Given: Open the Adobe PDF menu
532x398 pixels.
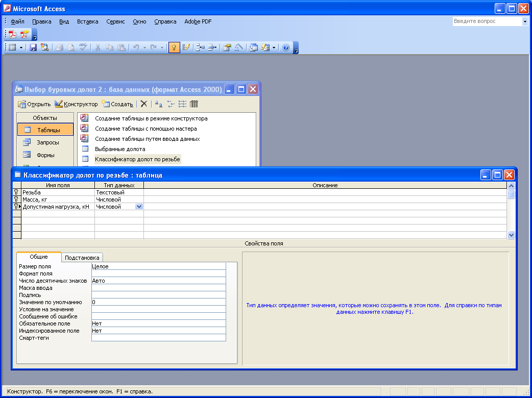Looking at the screenshot, I should pyautogui.click(x=198, y=21).
